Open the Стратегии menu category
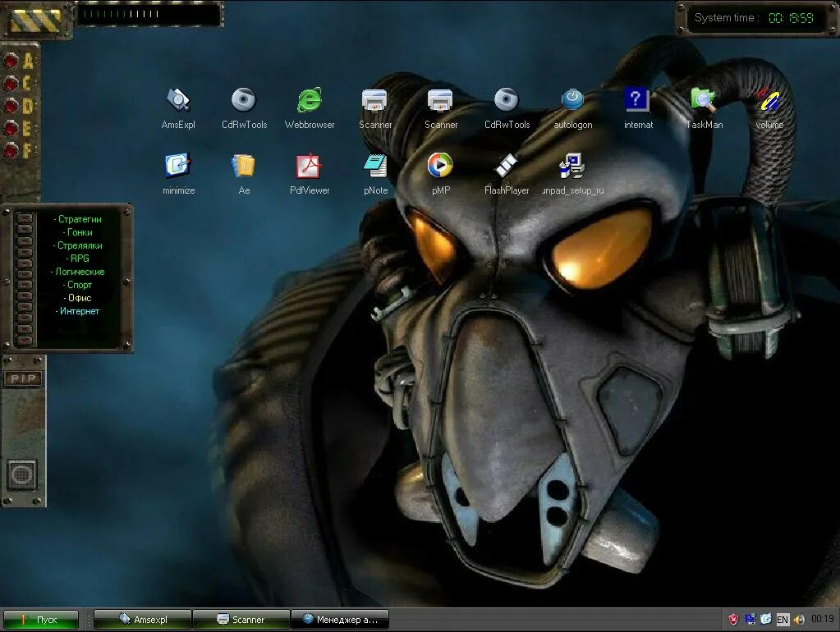This screenshot has width=840, height=632. click(78, 219)
